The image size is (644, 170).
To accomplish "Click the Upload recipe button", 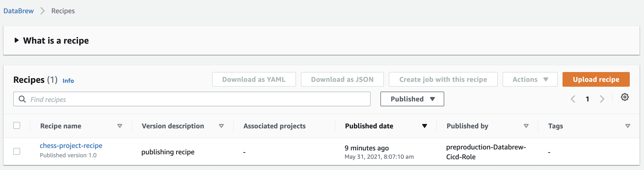I will [596, 80].
